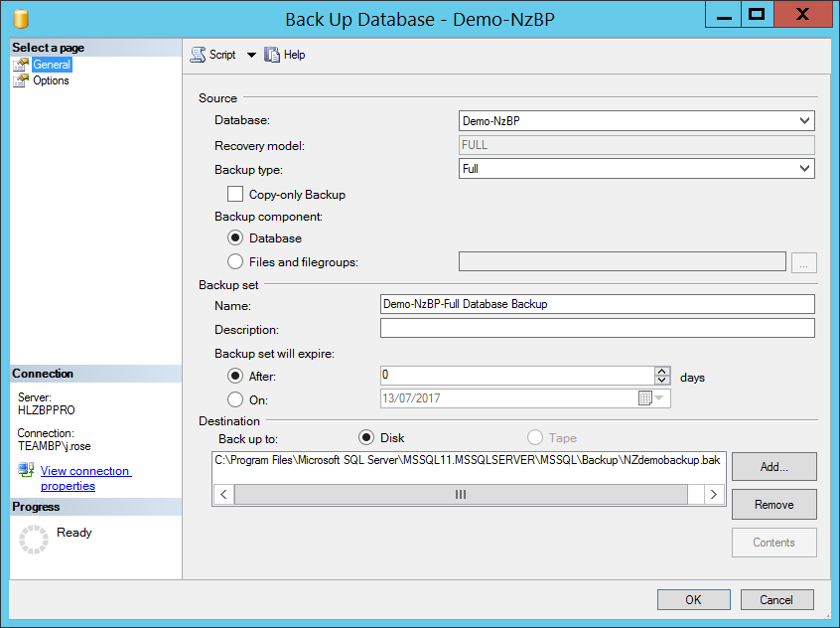Click the Description input field
Screen dimensions: 840x628
point(598,328)
